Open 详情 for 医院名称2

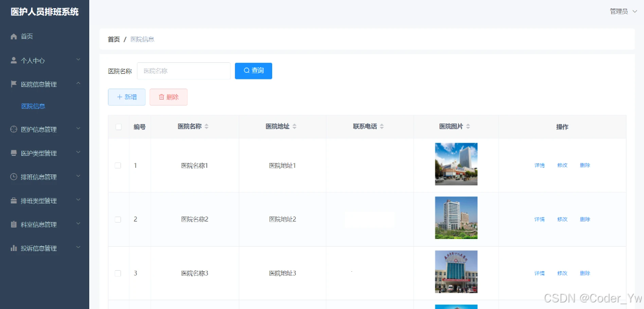[x=539, y=219]
